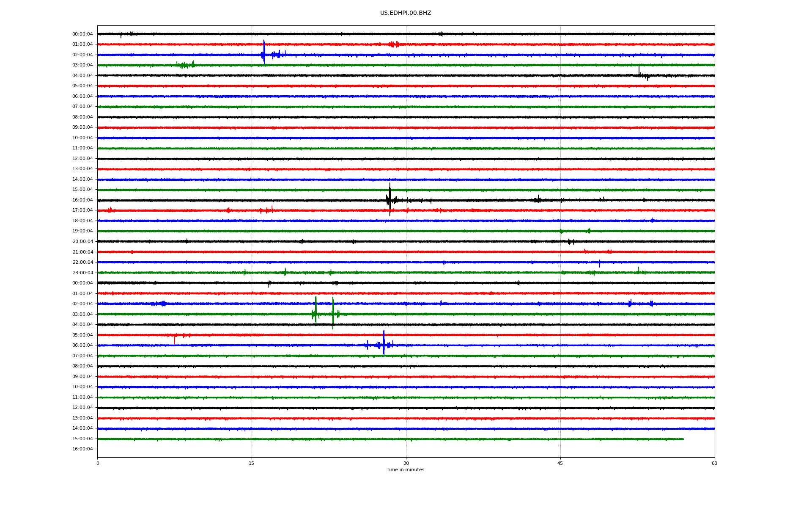Click the 30 minute x-axis tick label

coord(406,463)
